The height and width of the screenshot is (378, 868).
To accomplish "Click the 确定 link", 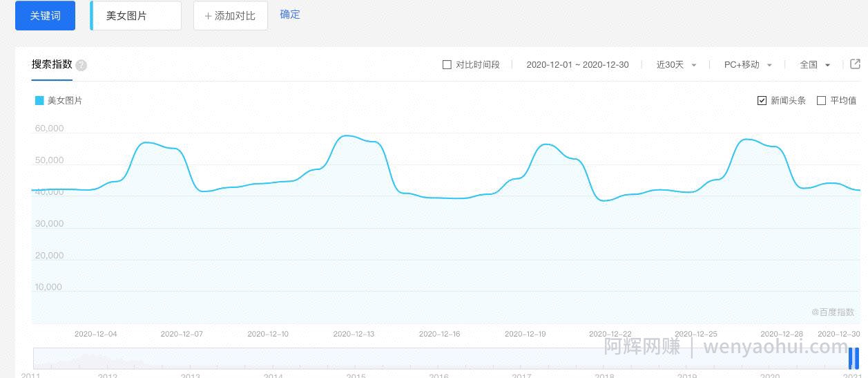I will 290,15.
